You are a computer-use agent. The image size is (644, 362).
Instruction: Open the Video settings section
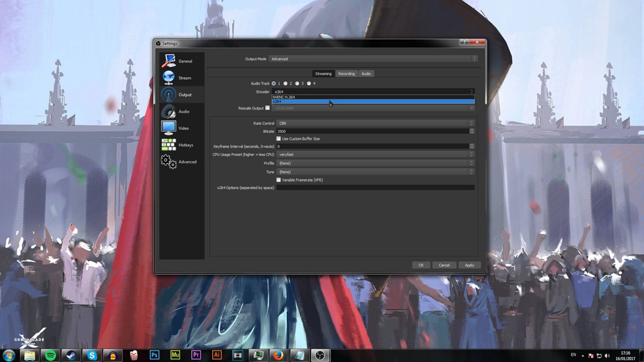pos(182,128)
